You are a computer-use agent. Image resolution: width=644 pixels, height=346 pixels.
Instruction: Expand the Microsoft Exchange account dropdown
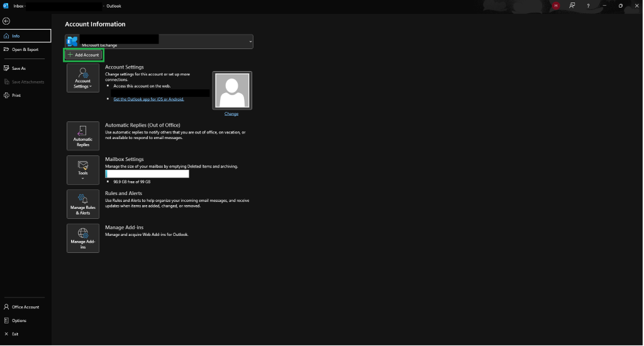(250, 42)
